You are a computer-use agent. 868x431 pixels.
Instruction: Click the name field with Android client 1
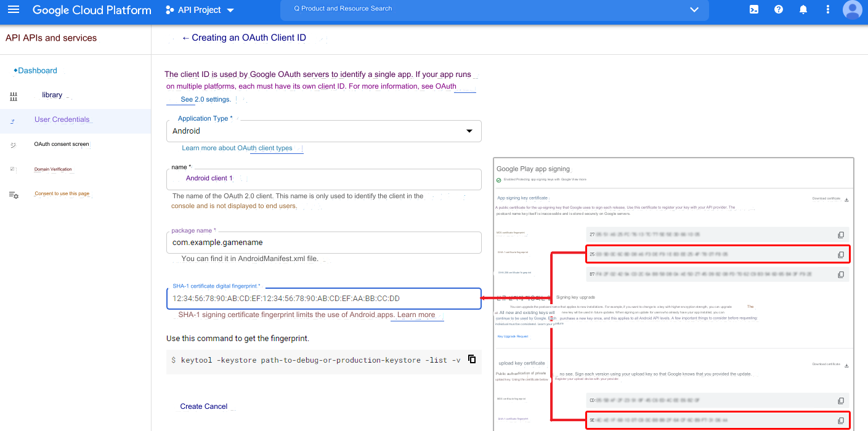323,179
